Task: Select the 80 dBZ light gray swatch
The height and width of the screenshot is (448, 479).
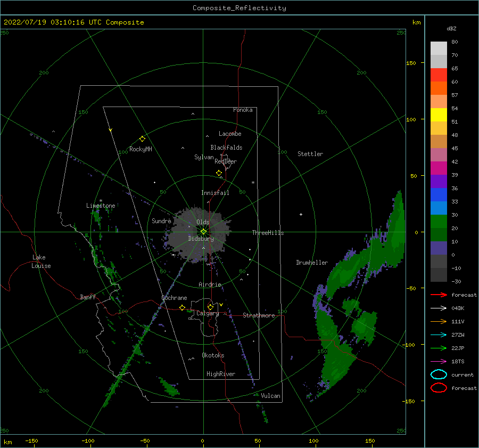Action: pos(439,48)
